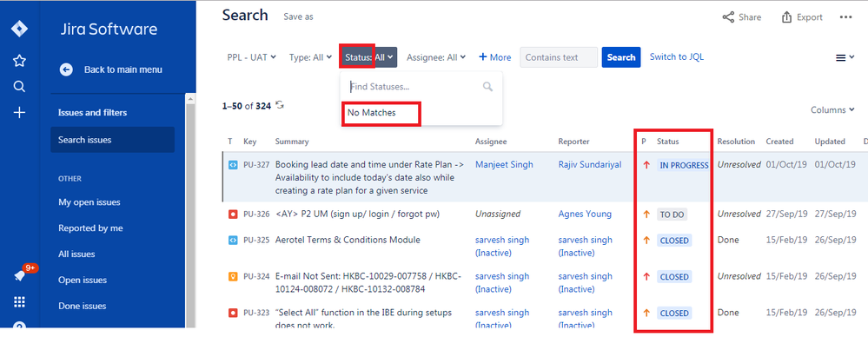Open the PPL - UAT project dropdown

pos(251,57)
